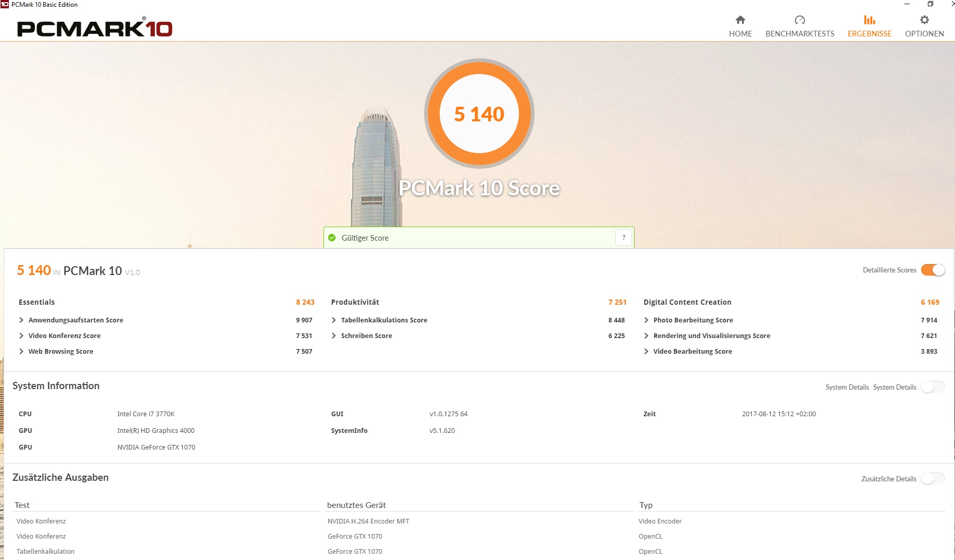955x560 pixels.
Task: Expand the Tabellenkalkulations Score row
Action: (334, 320)
